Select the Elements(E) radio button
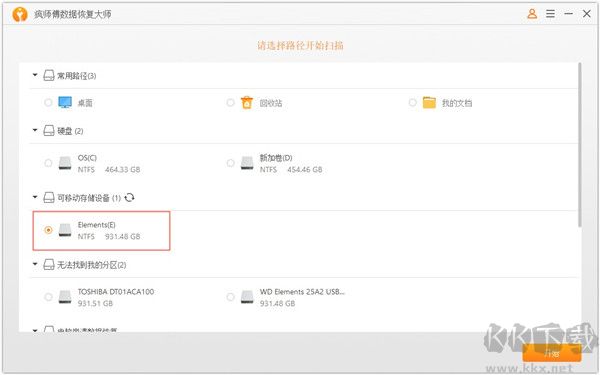 (48, 230)
